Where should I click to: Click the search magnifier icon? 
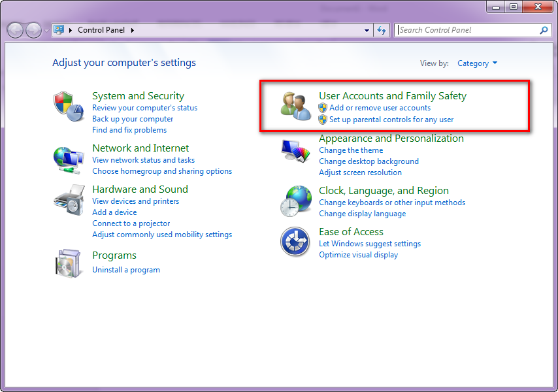tap(544, 30)
